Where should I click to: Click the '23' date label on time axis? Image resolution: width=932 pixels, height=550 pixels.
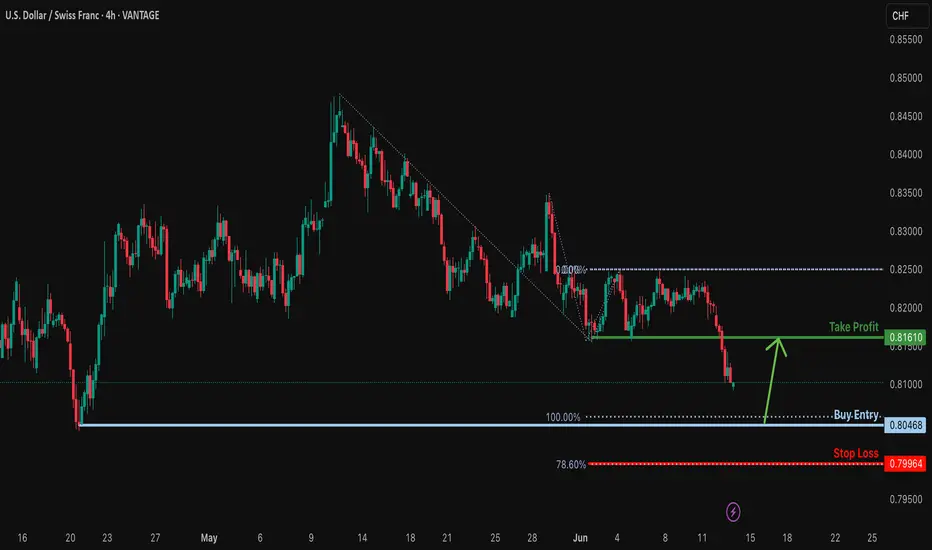107,538
